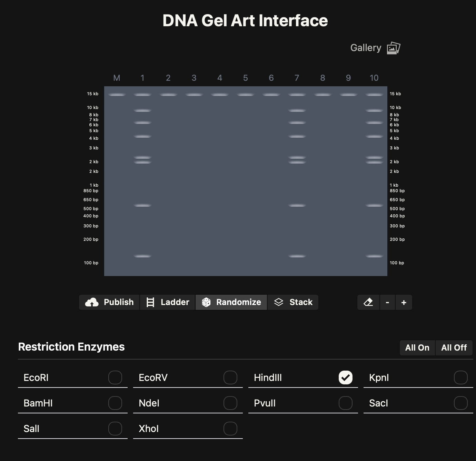Screen dimensions: 476x461
Task: Enable the PvuII enzyme checkbox
Action: 346,403
